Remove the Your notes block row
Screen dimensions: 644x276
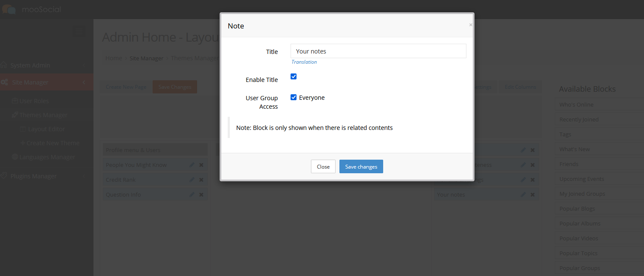tap(533, 194)
